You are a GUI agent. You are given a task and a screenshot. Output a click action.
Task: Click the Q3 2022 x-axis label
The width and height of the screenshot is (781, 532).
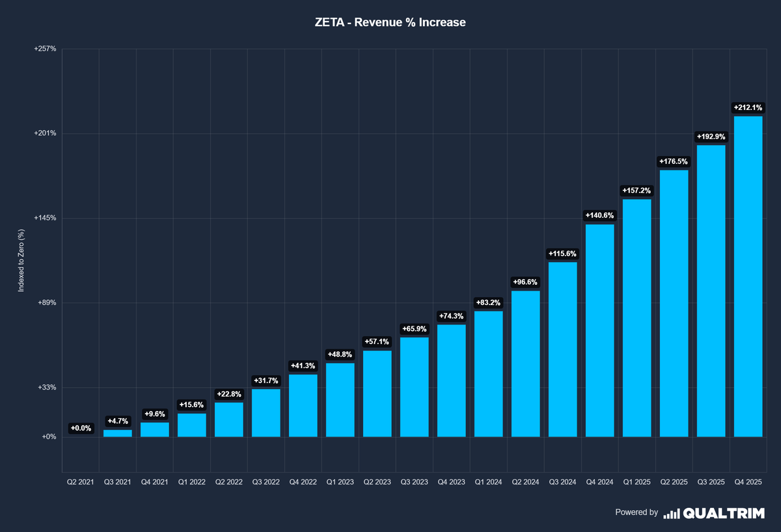coord(266,483)
